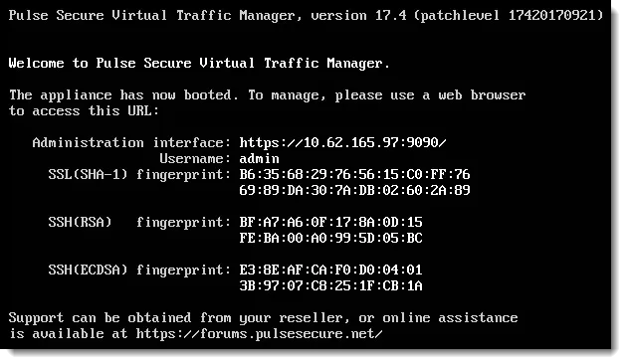The height and width of the screenshot is (364, 626).
Task: Click the 'SSH(RSA) fingerprint:' label
Action: point(139,222)
